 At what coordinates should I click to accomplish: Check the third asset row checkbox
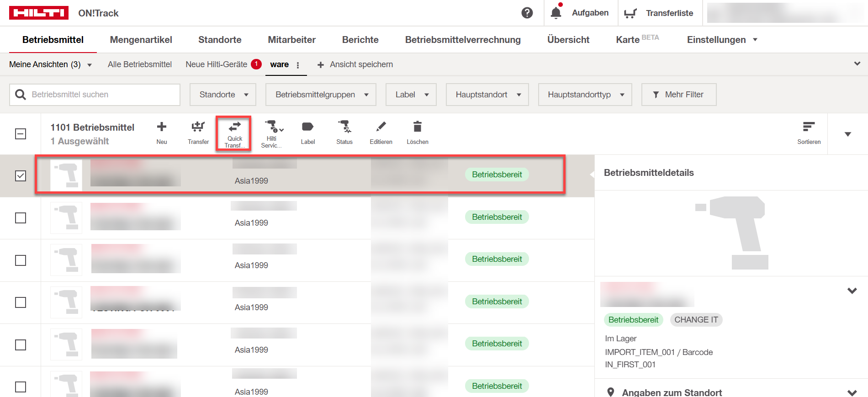[21, 260]
